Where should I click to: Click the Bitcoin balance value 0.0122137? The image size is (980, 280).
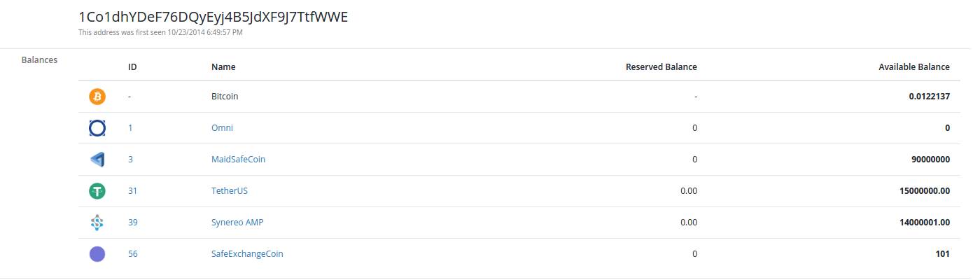(x=929, y=97)
